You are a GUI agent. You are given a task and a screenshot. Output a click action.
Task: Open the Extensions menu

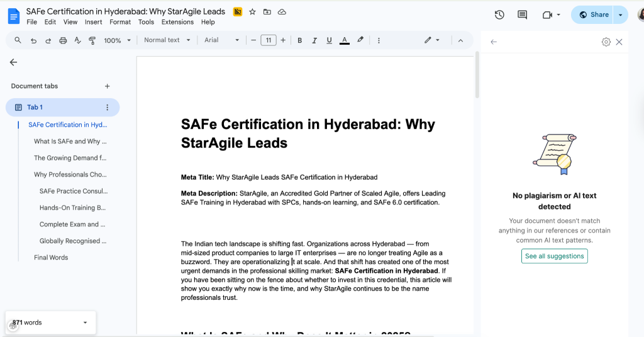[x=177, y=22]
